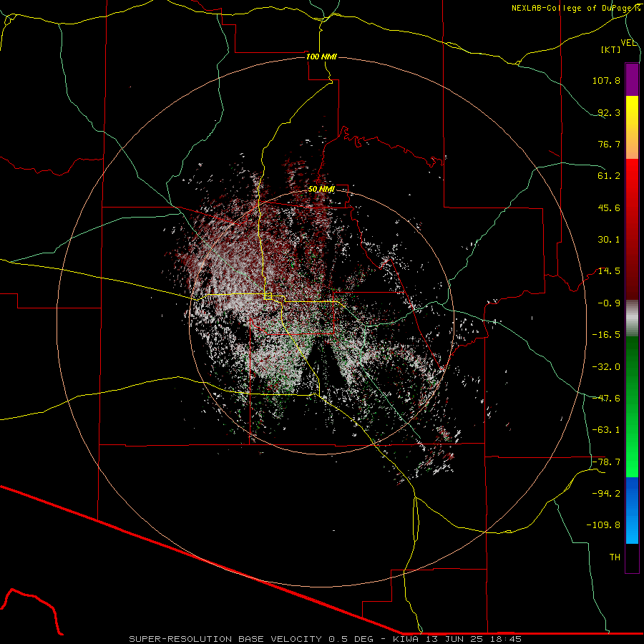Click the blue segment of the color bar
The image size is (644, 644).
(632, 510)
